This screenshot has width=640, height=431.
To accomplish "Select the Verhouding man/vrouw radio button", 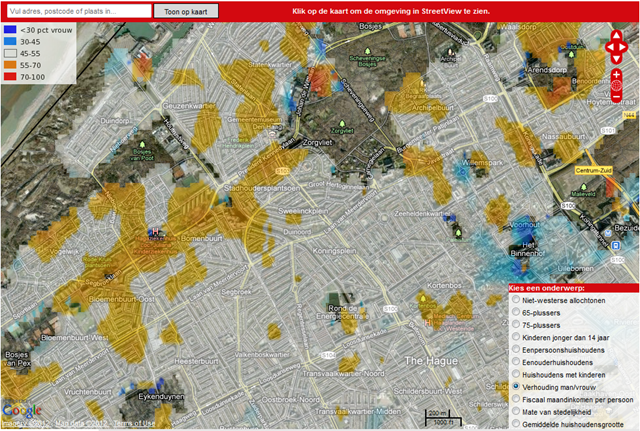I will [515, 384].
